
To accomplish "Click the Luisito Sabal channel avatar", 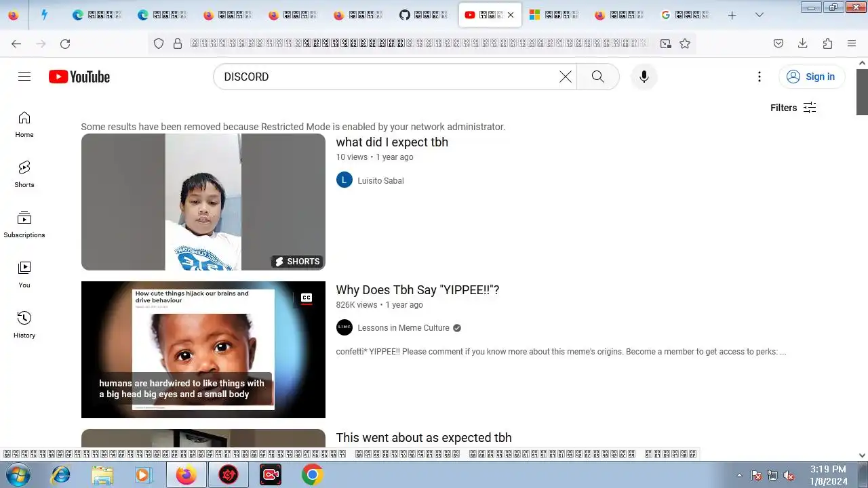I will 344,180.
